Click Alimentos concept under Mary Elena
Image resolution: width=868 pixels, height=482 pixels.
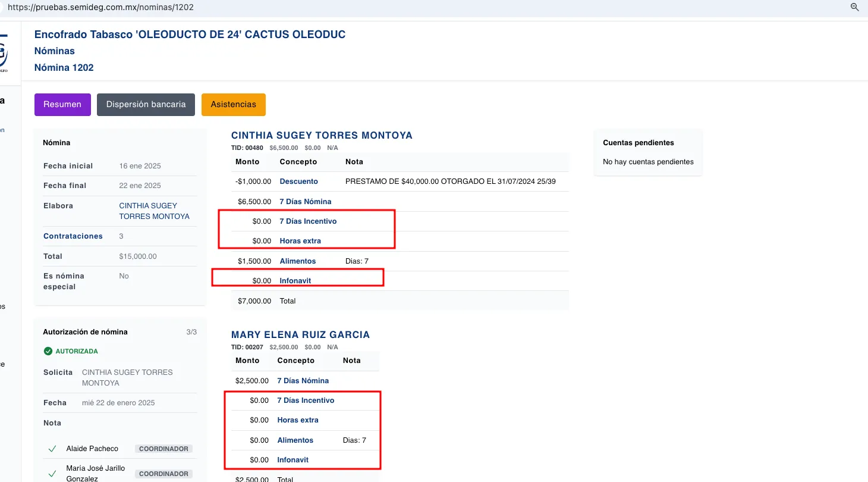pos(295,440)
